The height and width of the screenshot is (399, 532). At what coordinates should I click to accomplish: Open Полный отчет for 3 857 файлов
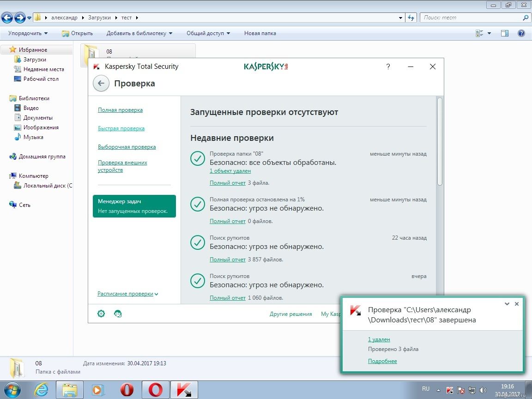click(227, 260)
